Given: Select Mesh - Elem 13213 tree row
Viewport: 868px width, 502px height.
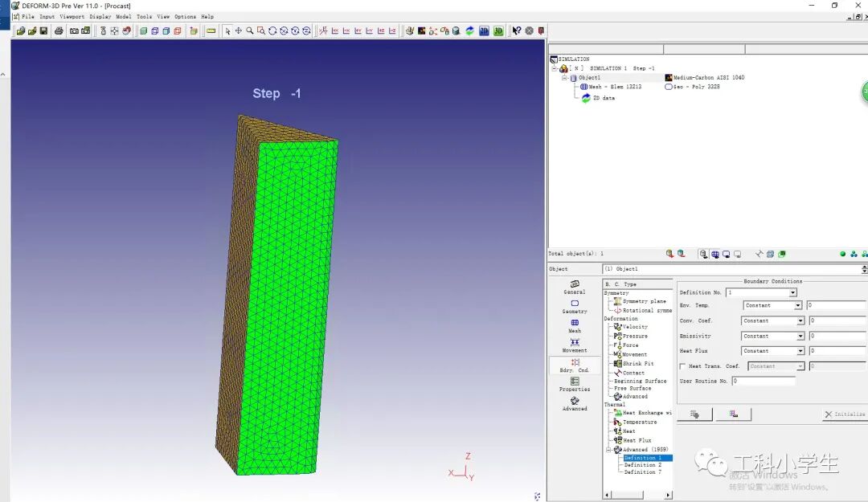Looking at the screenshot, I should (611, 88).
